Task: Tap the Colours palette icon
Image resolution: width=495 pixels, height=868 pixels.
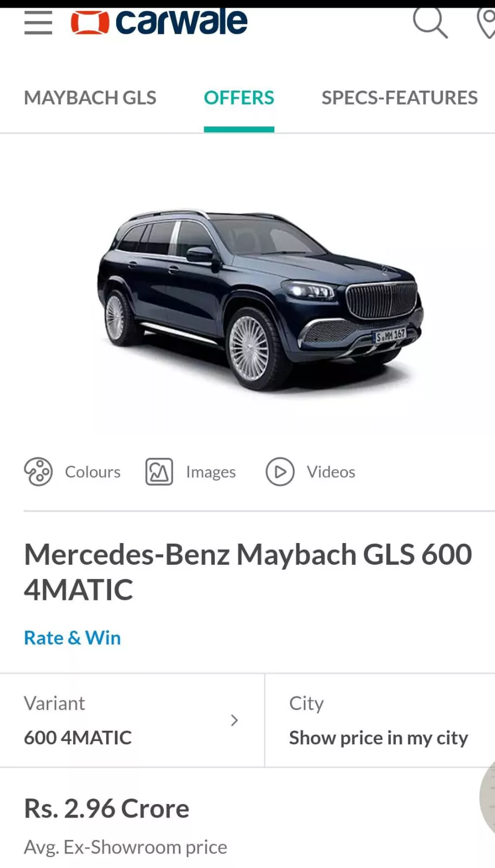Action: pos(38,471)
